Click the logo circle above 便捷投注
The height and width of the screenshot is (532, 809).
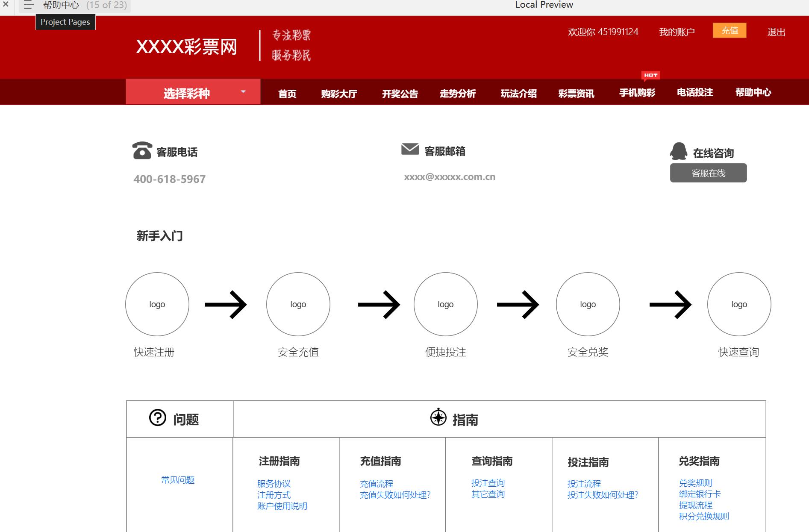pyautogui.click(x=446, y=304)
